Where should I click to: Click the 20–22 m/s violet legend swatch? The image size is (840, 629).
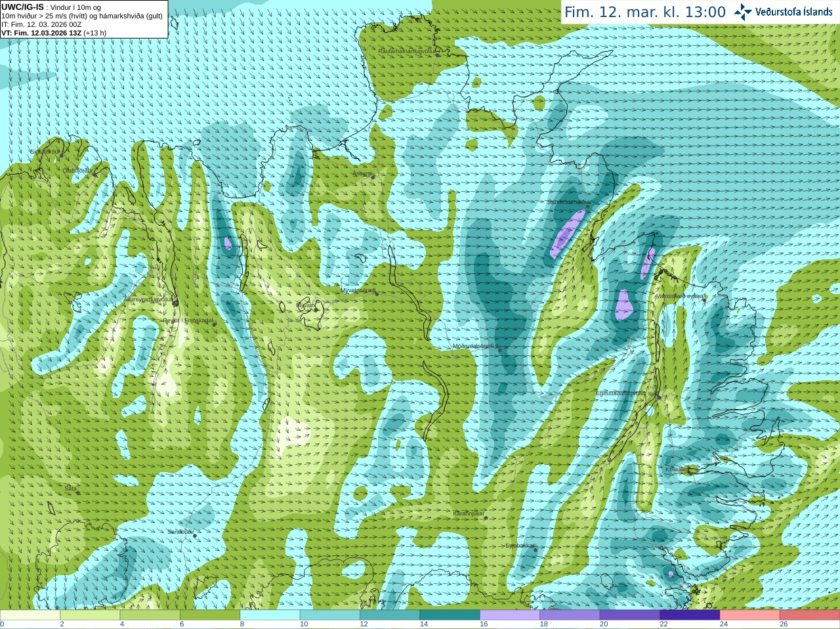coord(630,615)
